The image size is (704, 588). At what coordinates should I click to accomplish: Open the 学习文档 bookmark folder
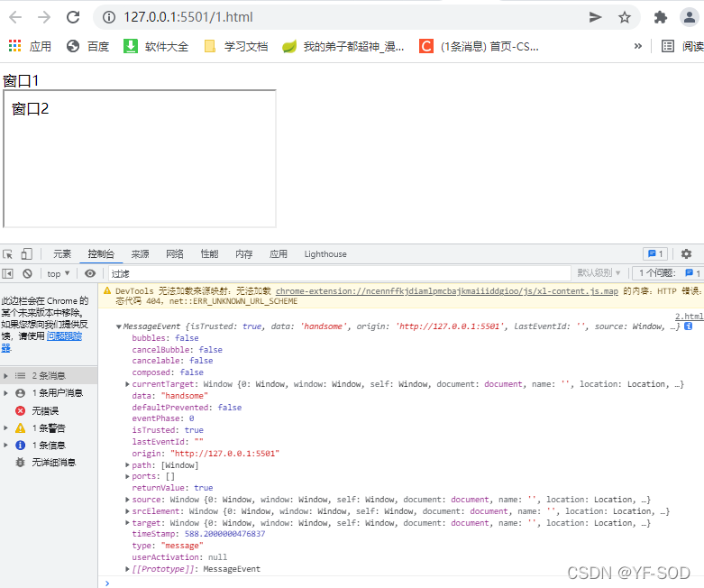(235, 46)
